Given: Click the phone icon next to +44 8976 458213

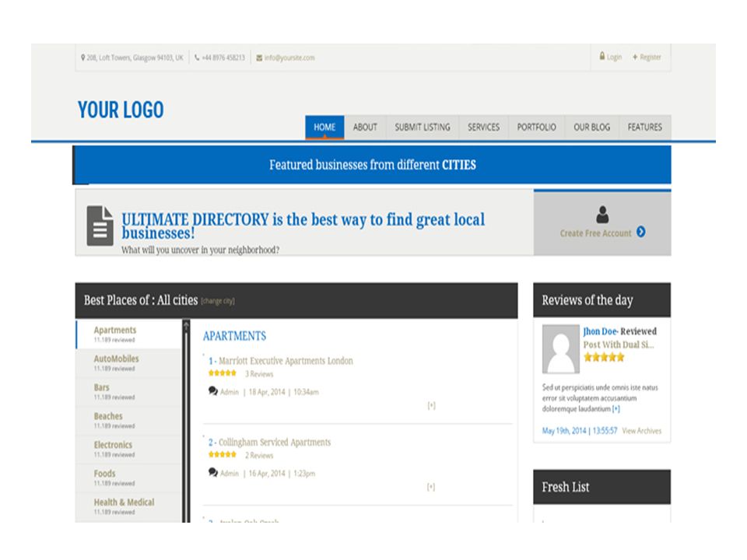Looking at the screenshot, I should click(197, 58).
